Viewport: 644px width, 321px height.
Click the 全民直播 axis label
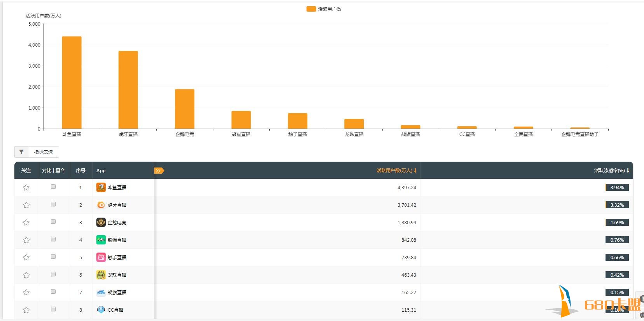click(524, 134)
